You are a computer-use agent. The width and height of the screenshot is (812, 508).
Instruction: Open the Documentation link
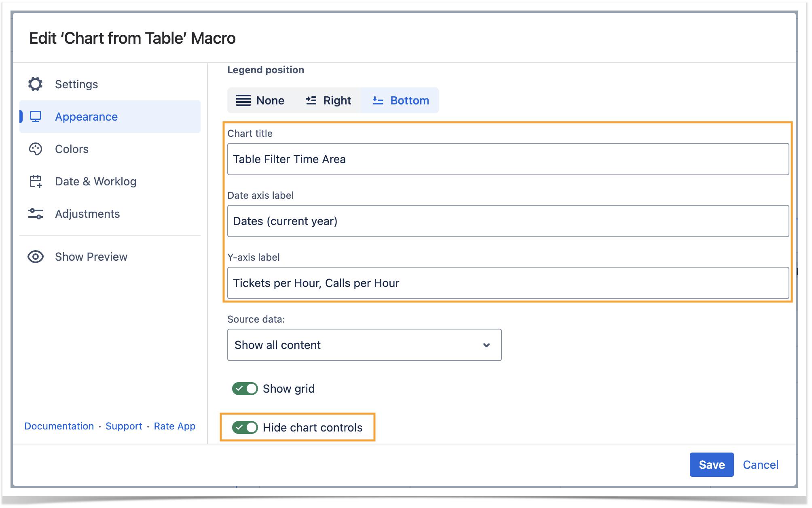[x=59, y=426]
